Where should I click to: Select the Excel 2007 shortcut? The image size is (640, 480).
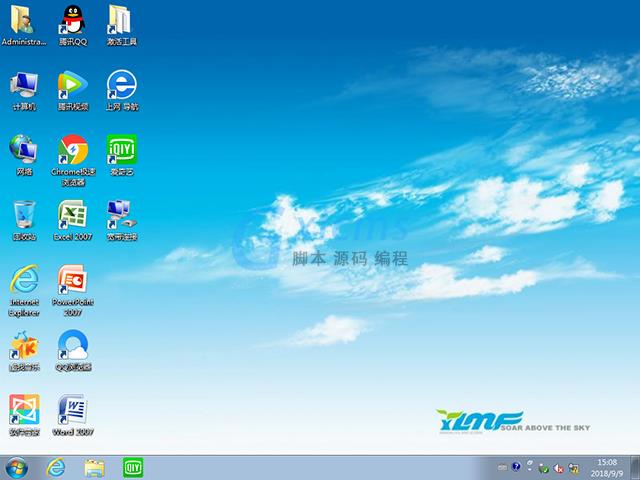tap(73, 220)
